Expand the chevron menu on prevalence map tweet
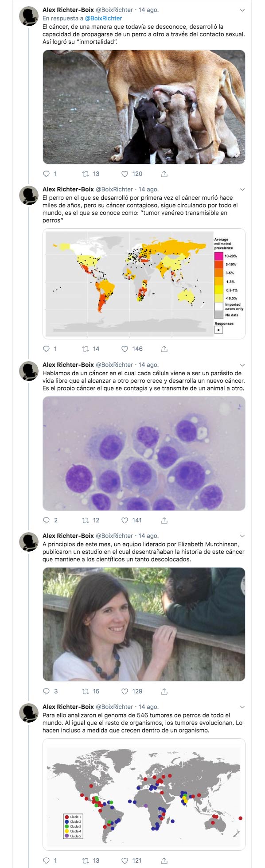 (x=242, y=190)
